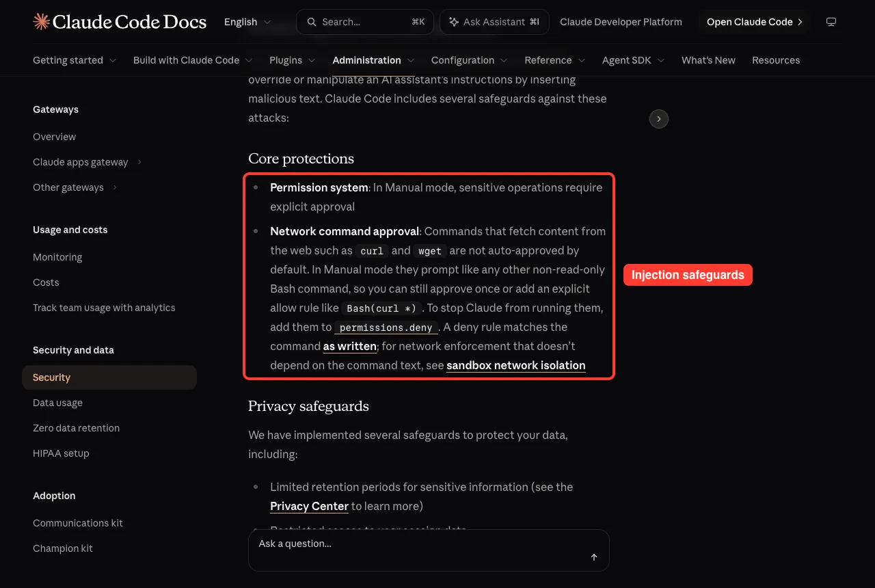Expand the Getting started menu
The image size is (875, 588).
75,60
